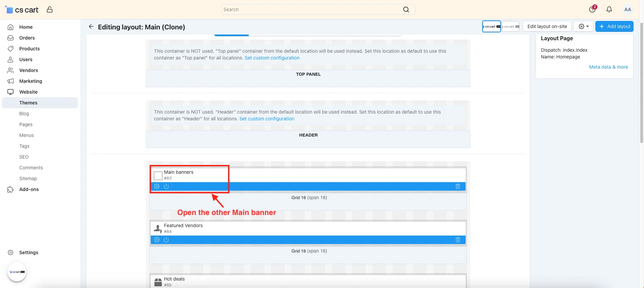The height and width of the screenshot is (288, 644).
Task: Click Set custom configuration for Top panel
Action: coord(272,58)
